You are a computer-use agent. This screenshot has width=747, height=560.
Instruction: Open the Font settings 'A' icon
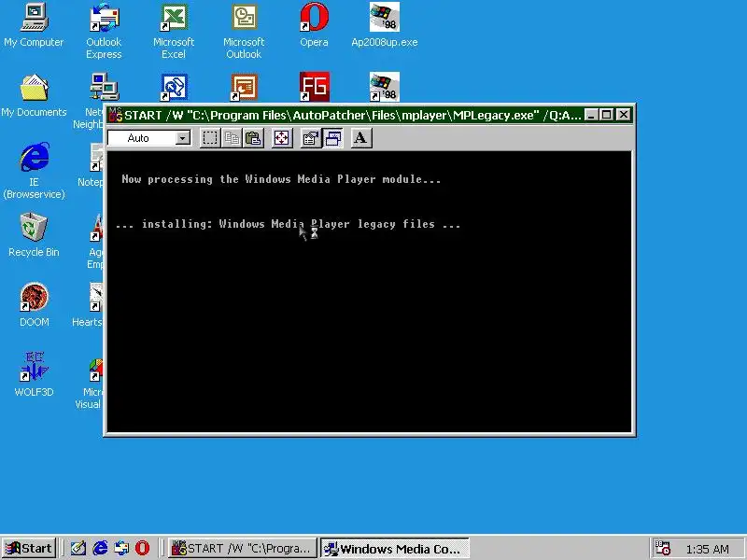click(361, 138)
